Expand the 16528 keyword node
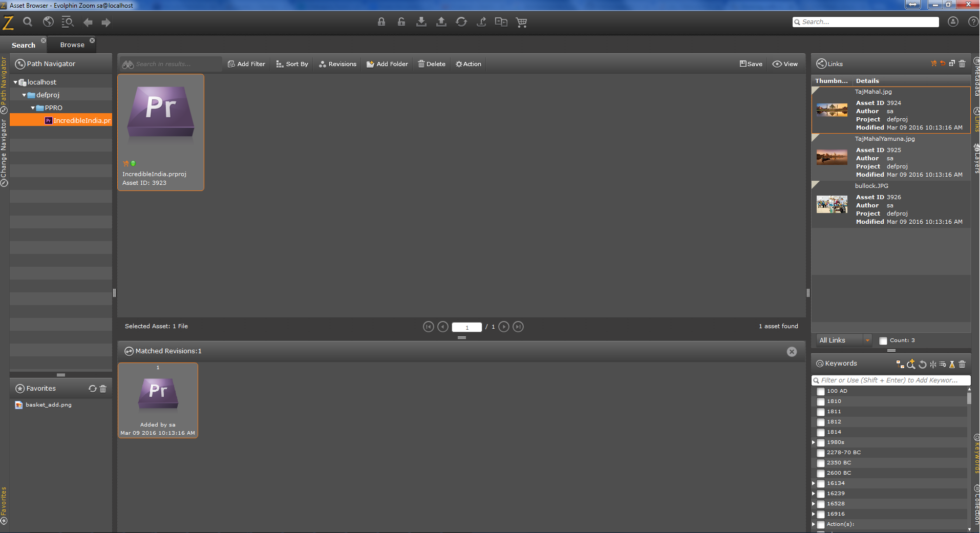The image size is (980, 533). (813, 503)
